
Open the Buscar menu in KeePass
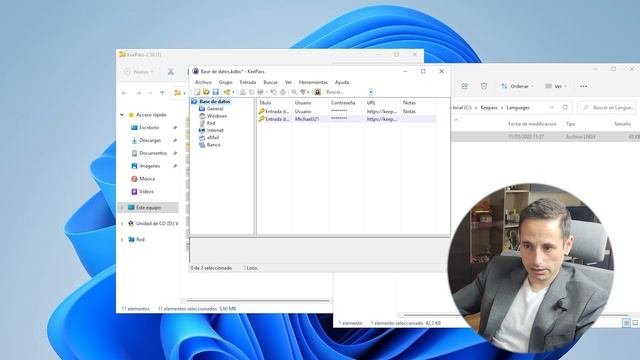pyautogui.click(x=270, y=82)
